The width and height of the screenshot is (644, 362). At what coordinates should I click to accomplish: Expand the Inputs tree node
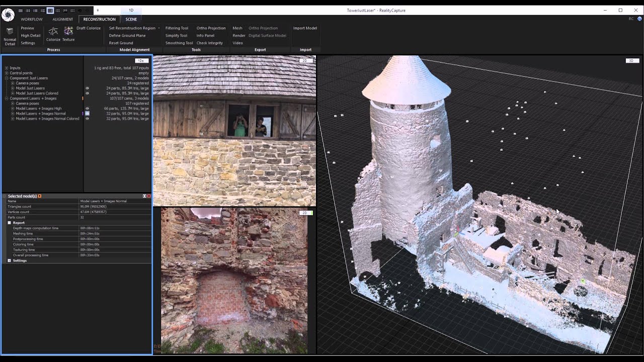coord(6,68)
